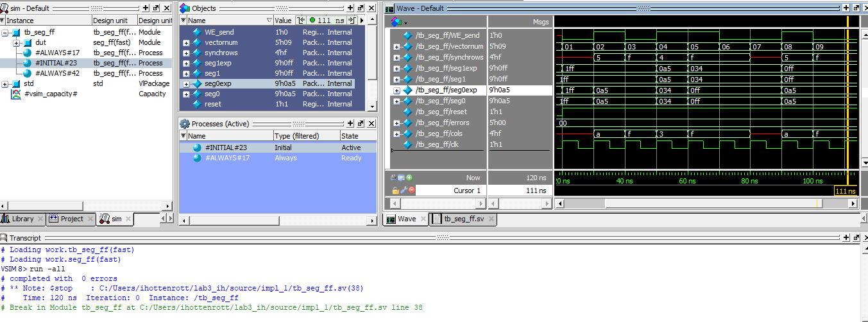
Task: Collapse the tb_seg_ff instance tree node
Action: [x=5, y=33]
